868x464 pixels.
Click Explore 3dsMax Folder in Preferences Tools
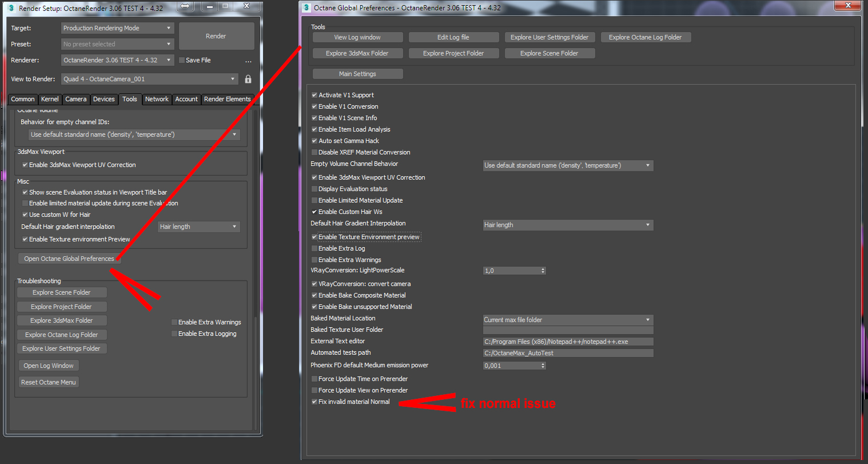pyautogui.click(x=357, y=53)
